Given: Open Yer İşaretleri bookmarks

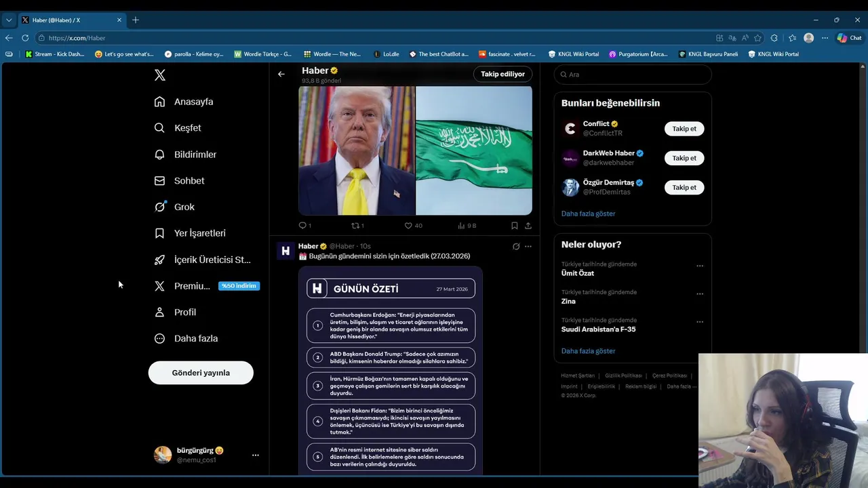Looking at the screenshot, I should 190,233.
